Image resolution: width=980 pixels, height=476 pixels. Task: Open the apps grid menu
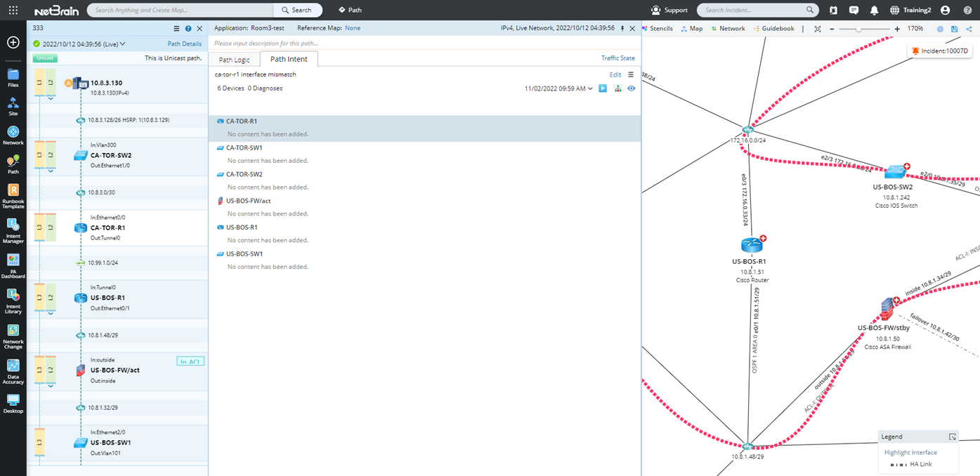13,10
